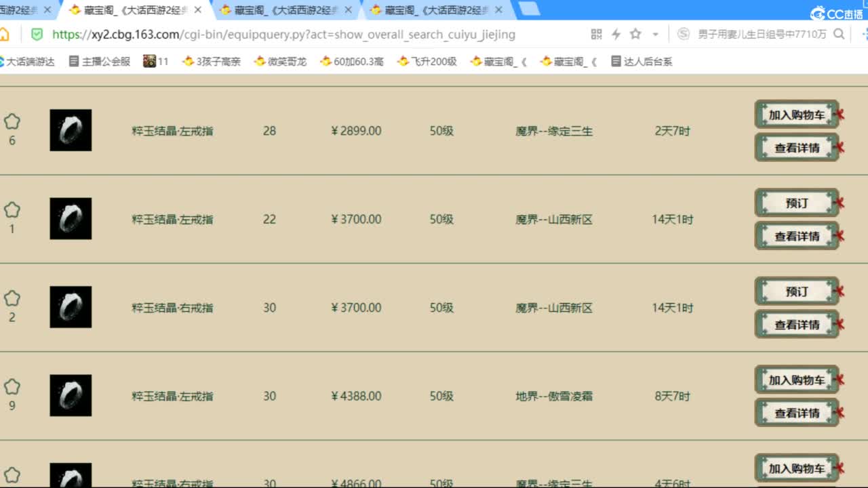Click the value 22 in 山西新区 row
The image size is (868, 488).
pyautogui.click(x=269, y=219)
